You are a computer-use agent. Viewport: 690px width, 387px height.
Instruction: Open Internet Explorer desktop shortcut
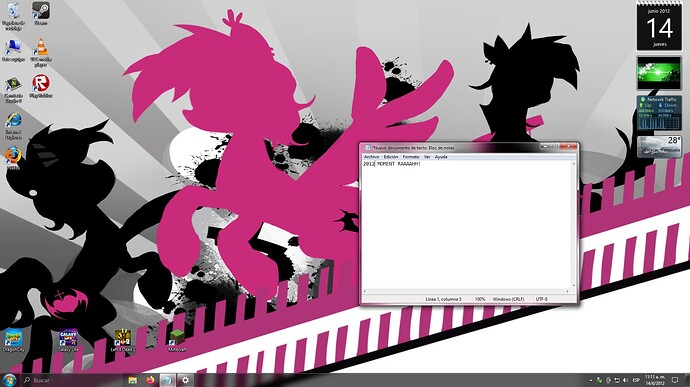tap(13, 126)
